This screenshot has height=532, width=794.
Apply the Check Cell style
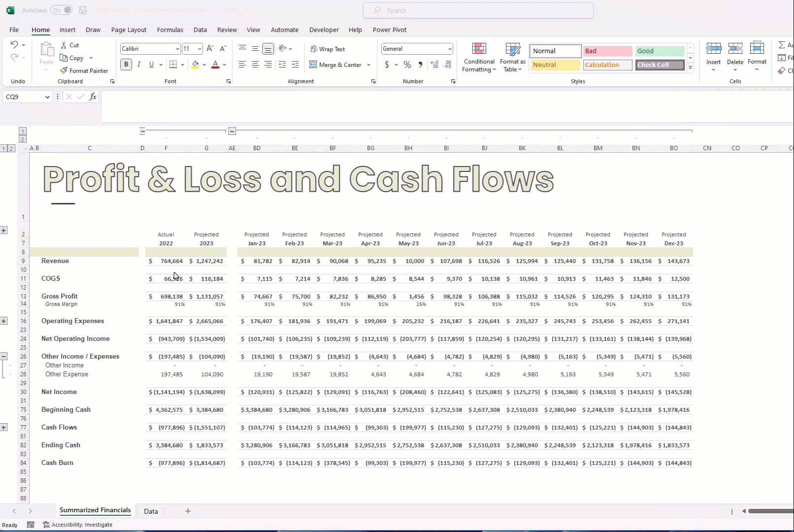coord(659,65)
